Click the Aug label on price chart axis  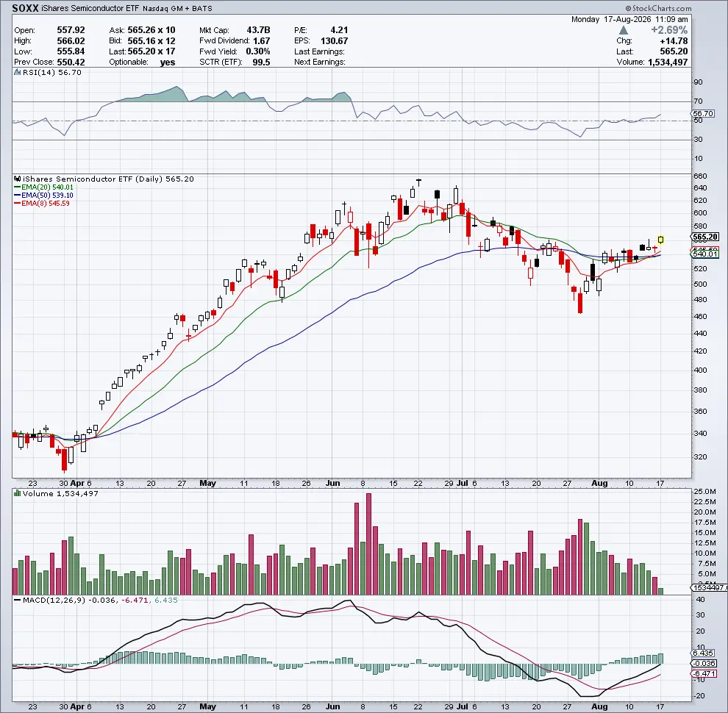(599, 483)
